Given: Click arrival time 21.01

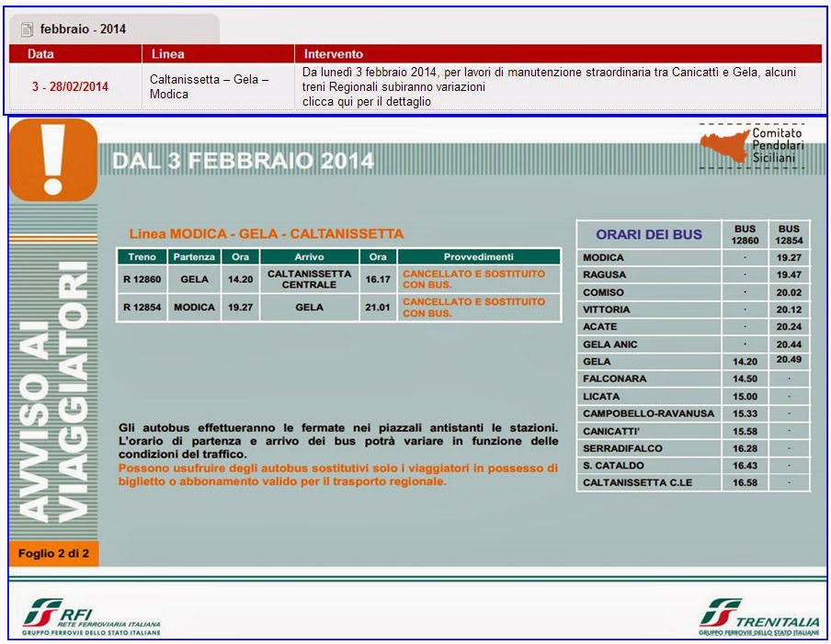Looking at the screenshot, I should pyautogui.click(x=377, y=307).
